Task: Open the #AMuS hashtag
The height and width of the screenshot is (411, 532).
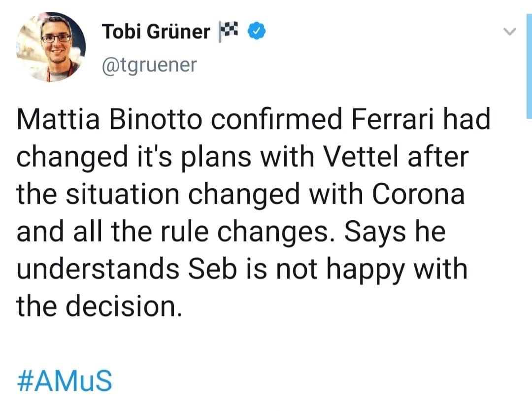Action: 65,380
